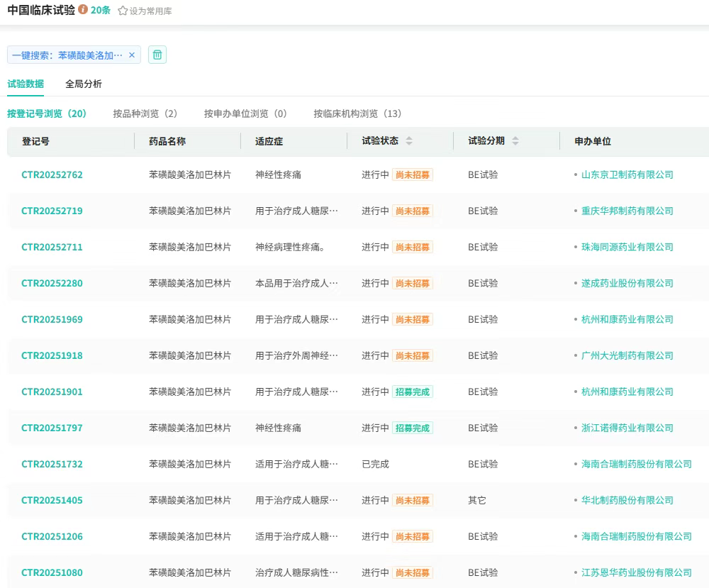The height and width of the screenshot is (588, 709).
Task: Click the trash icon to clear filters
Action: pyautogui.click(x=157, y=55)
